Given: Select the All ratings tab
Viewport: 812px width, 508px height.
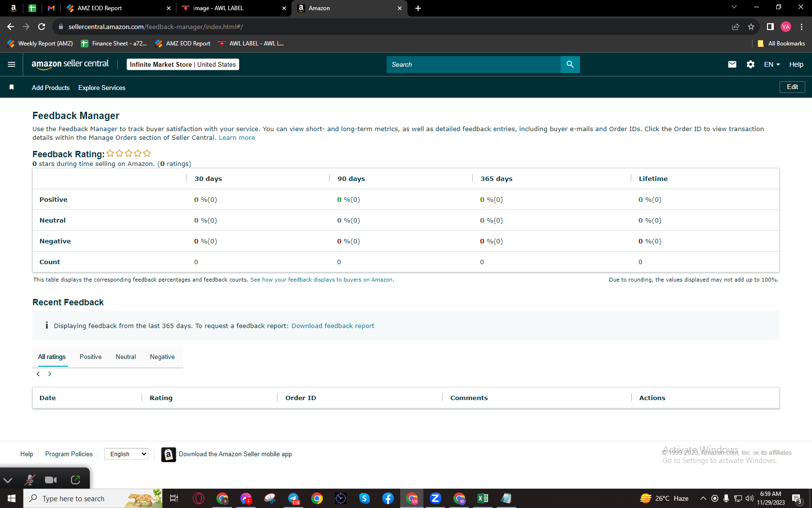Looking at the screenshot, I should pos(52,357).
